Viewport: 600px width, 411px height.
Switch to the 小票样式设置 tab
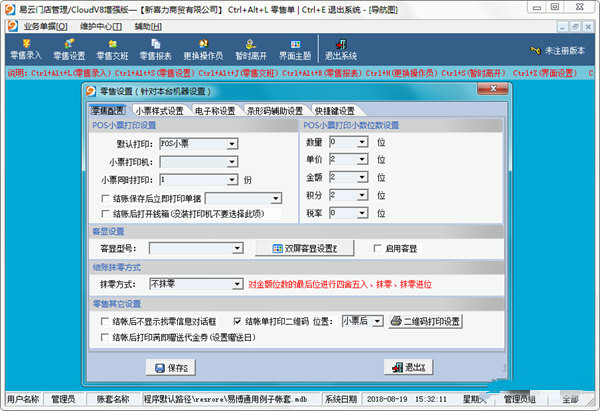tap(160, 111)
